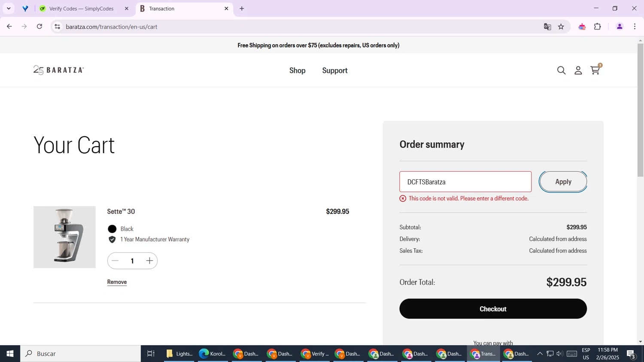Increase quantity with the plus button
This screenshot has width=644, height=362.
click(x=149, y=261)
